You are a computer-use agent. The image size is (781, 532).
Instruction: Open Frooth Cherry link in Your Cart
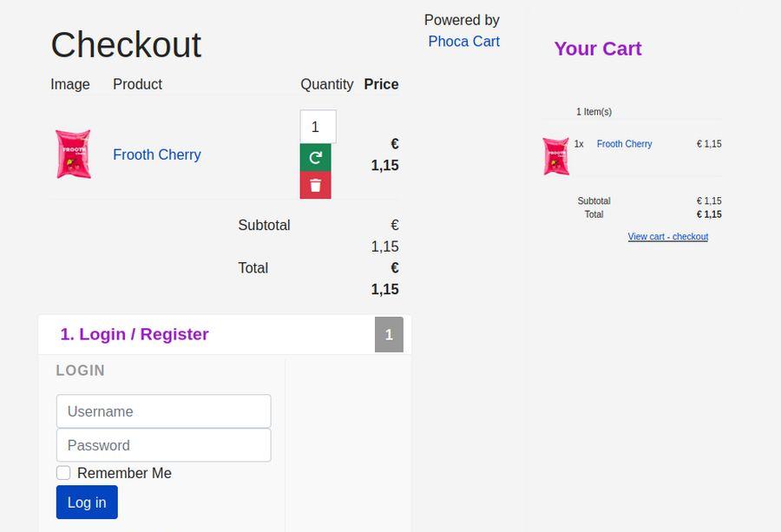624,144
